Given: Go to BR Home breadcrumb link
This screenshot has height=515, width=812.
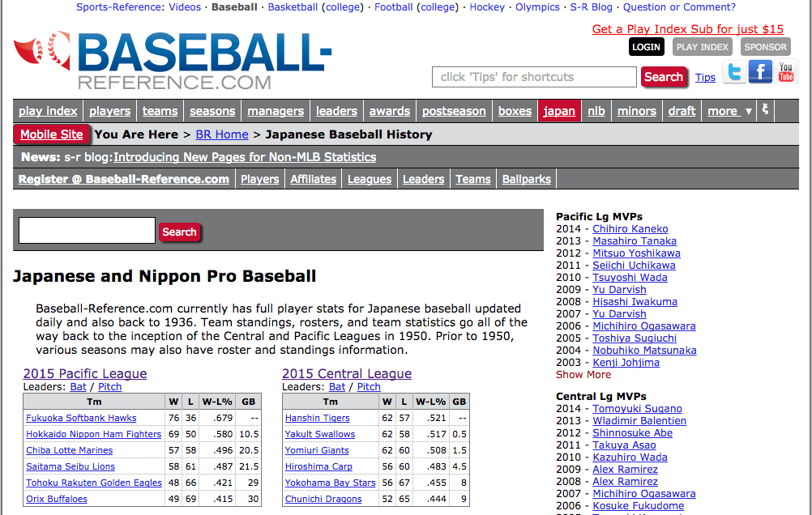Looking at the screenshot, I should coord(222,134).
